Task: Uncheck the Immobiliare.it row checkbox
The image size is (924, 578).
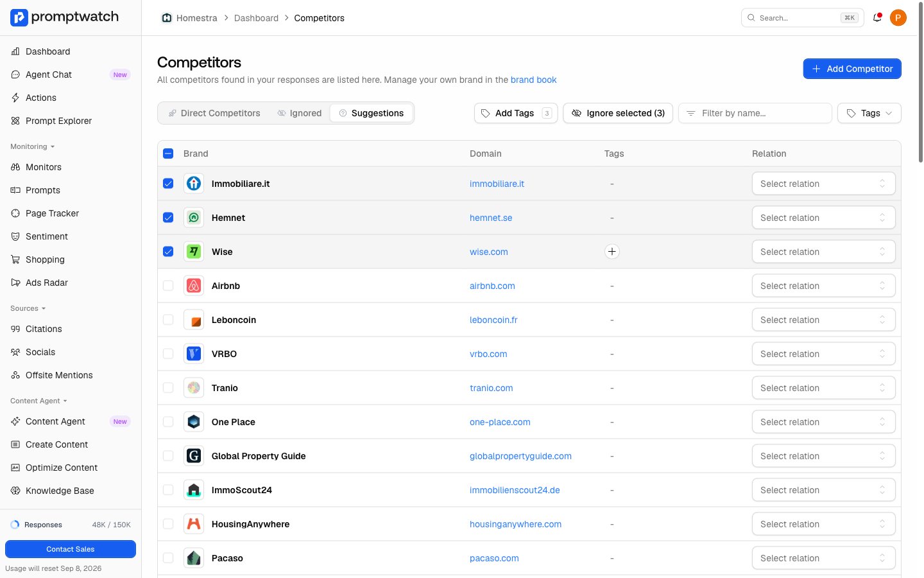Action: click(x=168, y=184)
